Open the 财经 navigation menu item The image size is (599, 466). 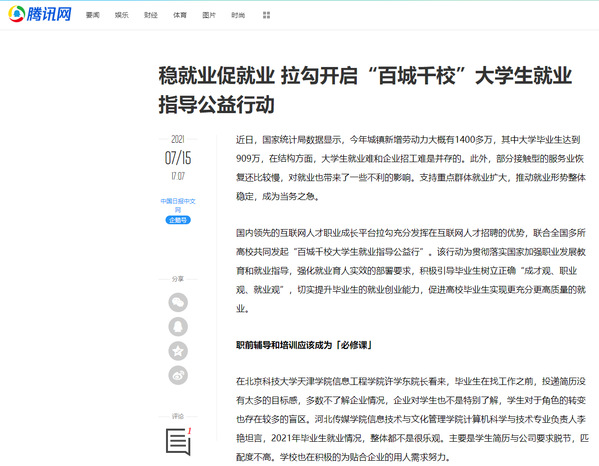click(151, 15)
